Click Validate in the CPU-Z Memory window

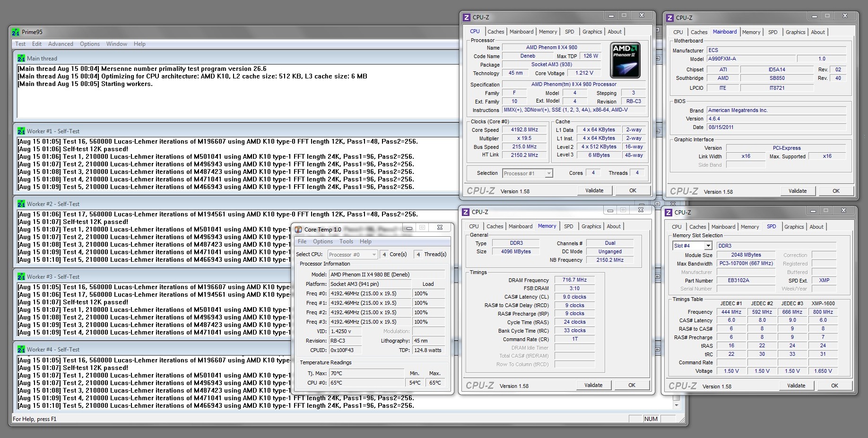click(x=593, y=385)
